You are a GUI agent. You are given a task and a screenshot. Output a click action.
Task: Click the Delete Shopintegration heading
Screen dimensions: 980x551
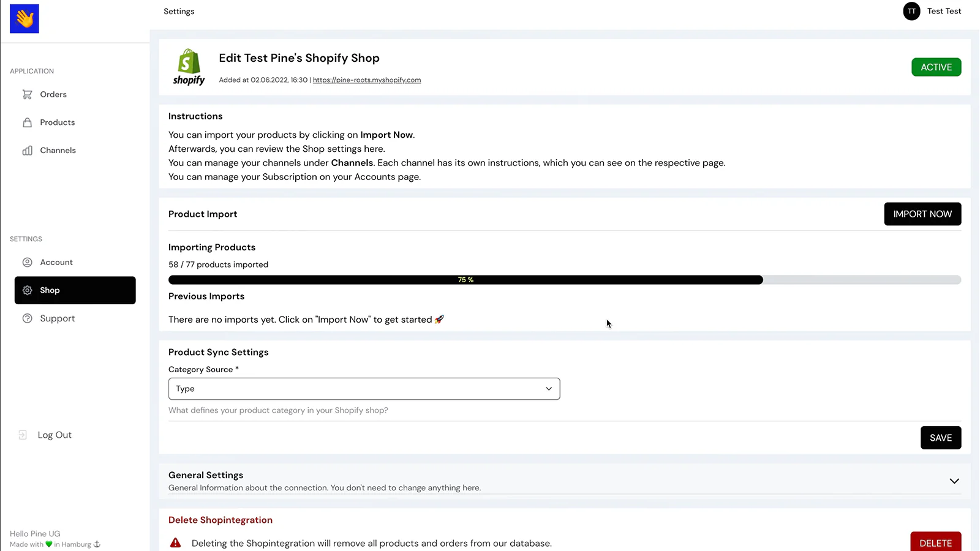pos(221,520)
